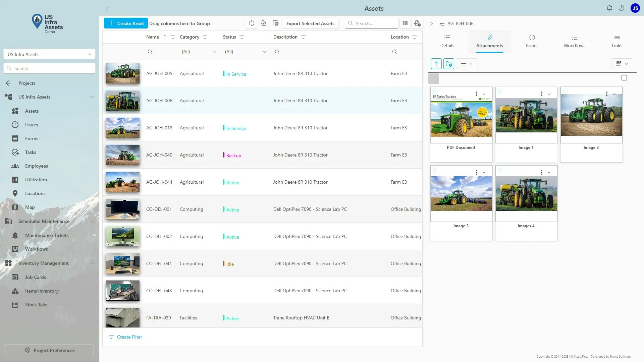Viewport: 644px width, 362px height.
Task: Open Category filter (All) dropdown
Action: click(199, 52)
